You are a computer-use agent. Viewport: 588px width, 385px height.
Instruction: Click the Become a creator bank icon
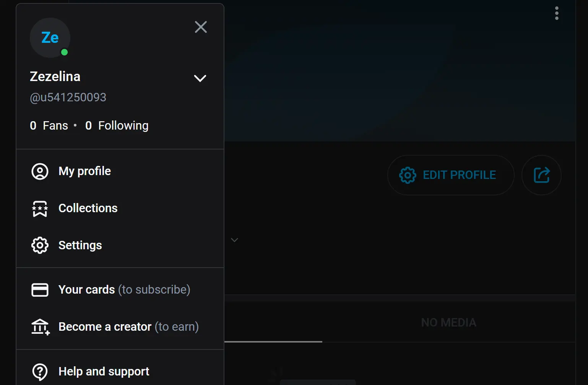(x=40, y=327)
